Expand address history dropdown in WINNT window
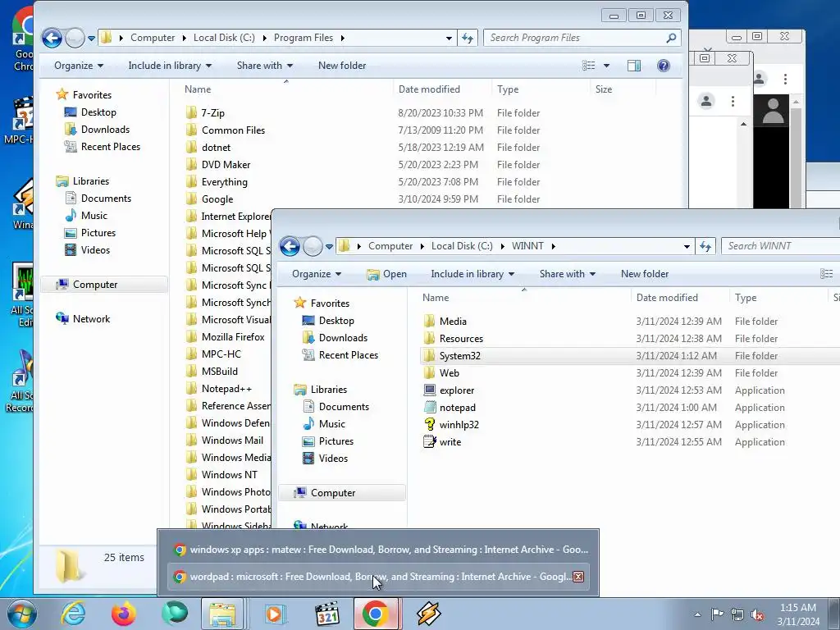 coord(687,246)
